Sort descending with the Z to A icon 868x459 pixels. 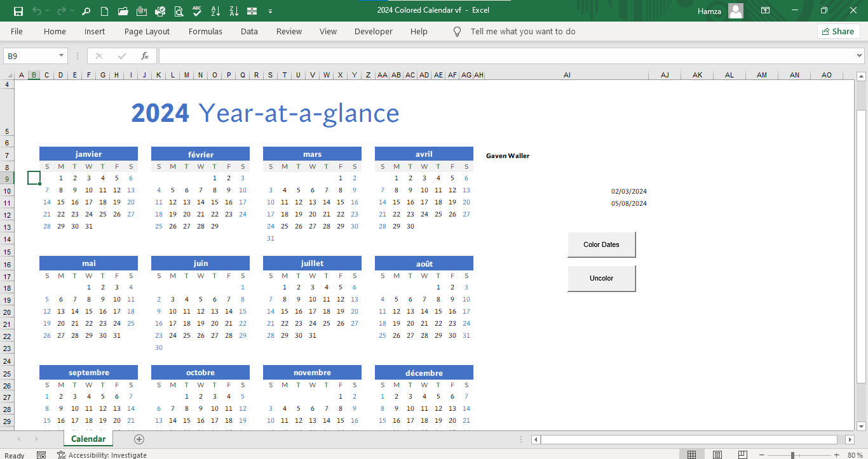tap(234, 11)
